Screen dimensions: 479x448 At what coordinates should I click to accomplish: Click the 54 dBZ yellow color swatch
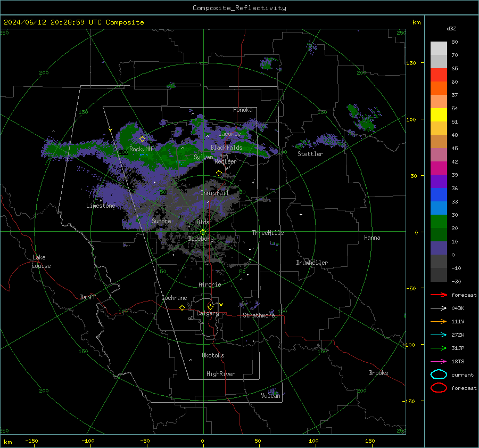[439, 115]
